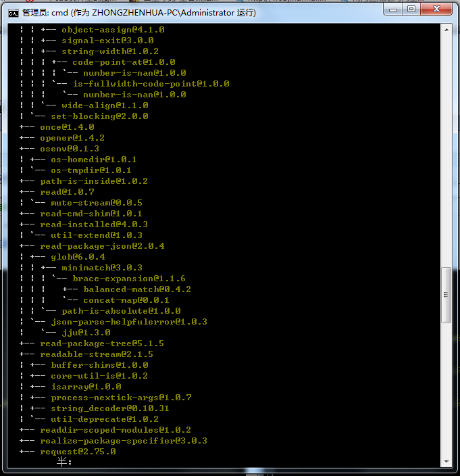This screenshot has width=460, height=476.
Task: Click the line util-deprecate@1.0.2
Action: pyautogui.click(x=105, y=419)
